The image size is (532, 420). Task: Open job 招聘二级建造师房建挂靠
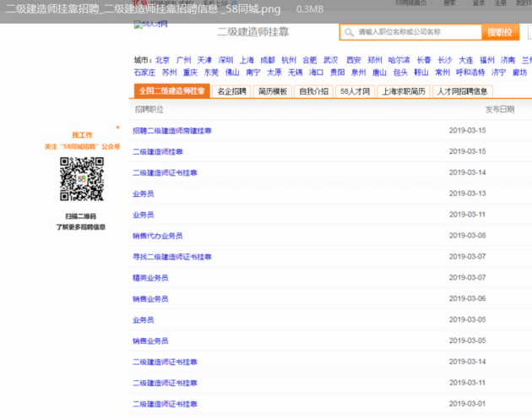pyautogui.click(x=172, y=131)
